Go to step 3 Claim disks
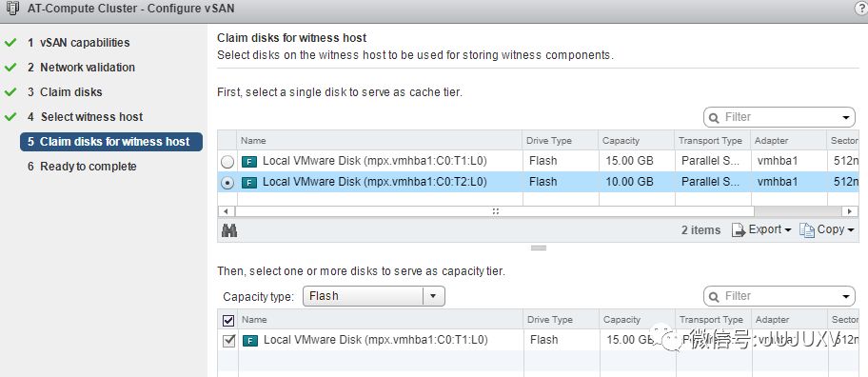Image resolution: width=868 pixels, height=377 pixels. 65,92
